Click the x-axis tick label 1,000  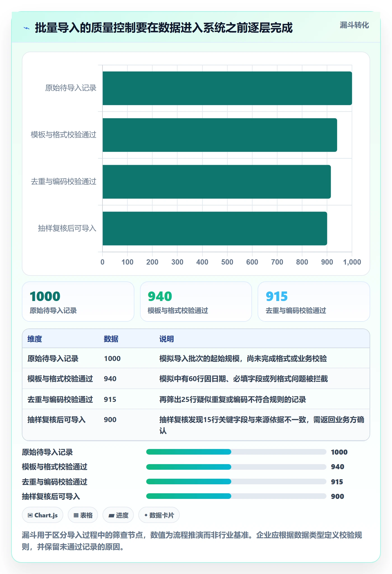click(x=352, y=262)
